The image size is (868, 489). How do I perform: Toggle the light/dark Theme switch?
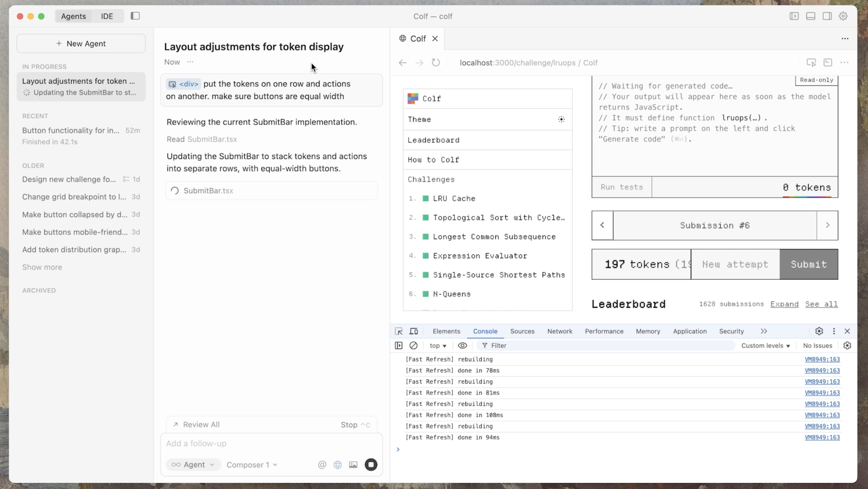click(x=561, y=120)
